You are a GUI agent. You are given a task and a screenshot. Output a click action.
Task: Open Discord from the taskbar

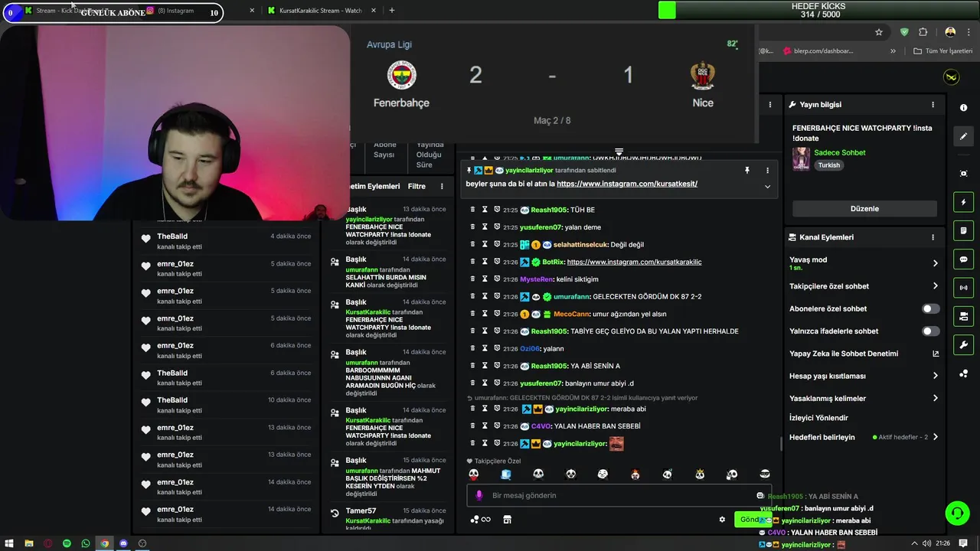[123, 543]
